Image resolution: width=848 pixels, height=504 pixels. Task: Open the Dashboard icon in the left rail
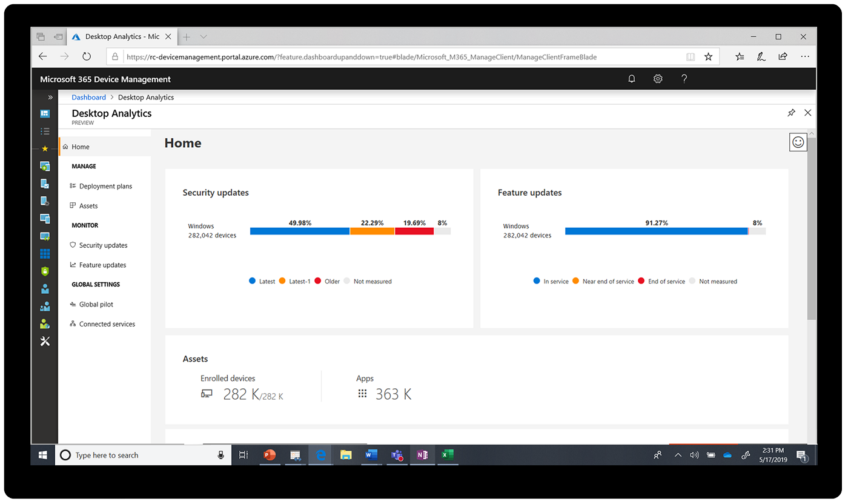(45, 113)
